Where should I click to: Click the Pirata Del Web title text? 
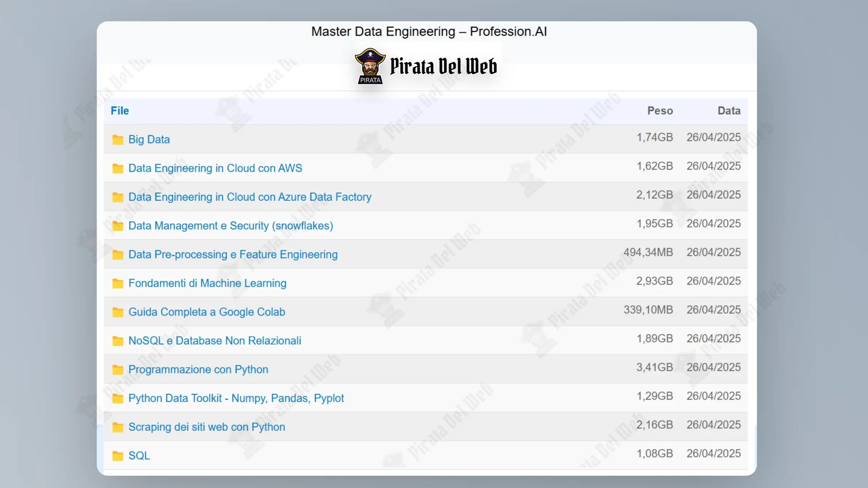tap(443, 66)
